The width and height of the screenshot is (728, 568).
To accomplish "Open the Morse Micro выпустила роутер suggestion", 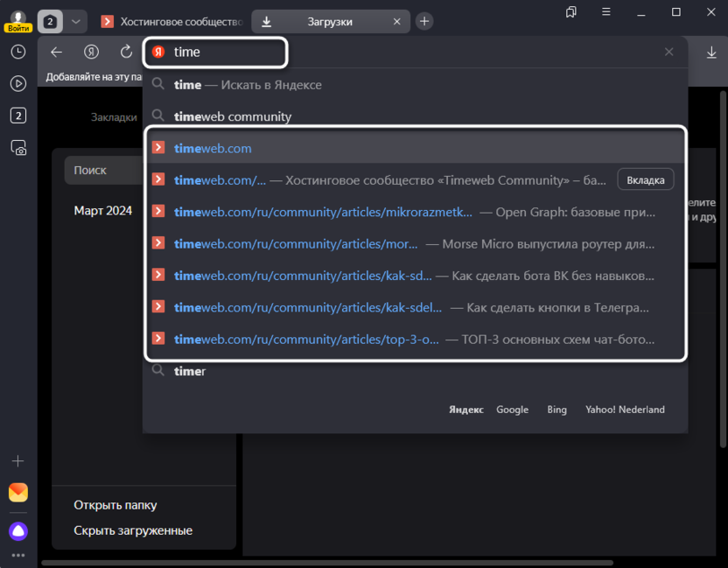I will [415, 244].
